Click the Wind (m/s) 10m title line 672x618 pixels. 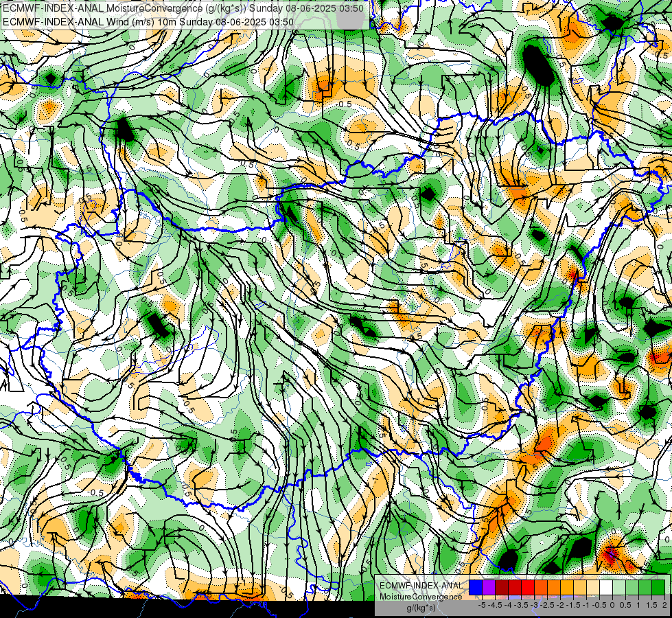(x=149, y=21)
